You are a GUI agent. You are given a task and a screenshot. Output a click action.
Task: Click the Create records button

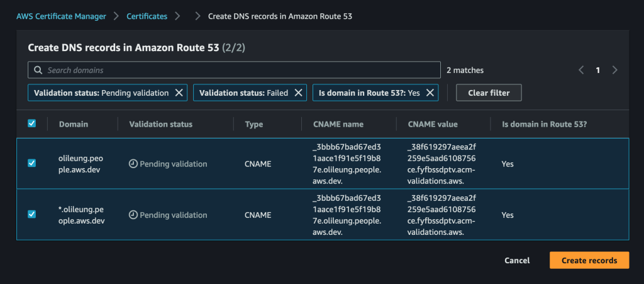coord(589,260)
